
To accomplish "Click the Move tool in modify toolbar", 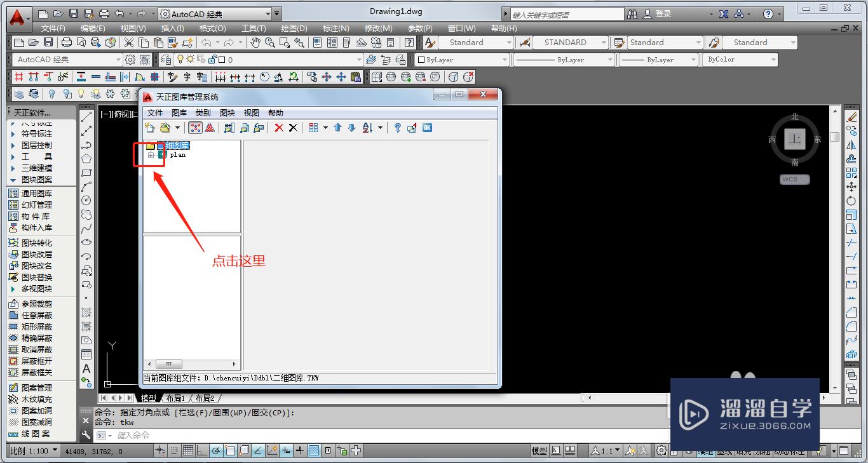I will coord(851,187).
